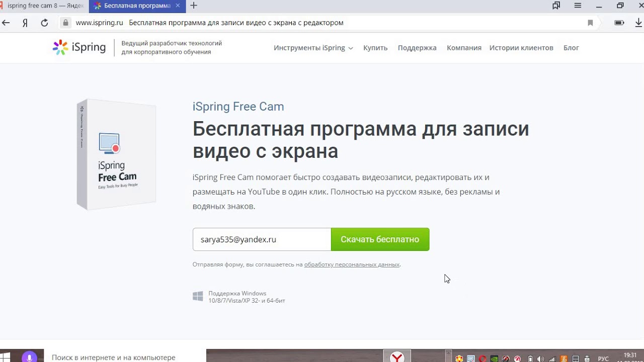
Task: Reload the page with the refresh icon
Action: click(x=44, y=23)
